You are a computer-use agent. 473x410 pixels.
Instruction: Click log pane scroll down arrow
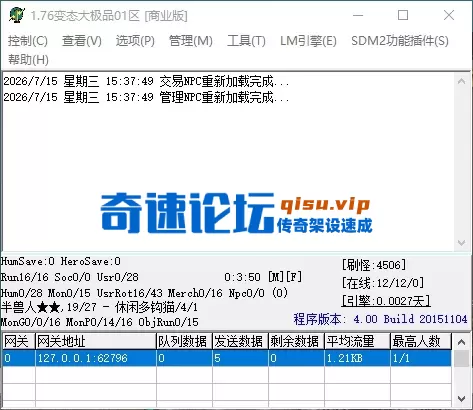461,243
